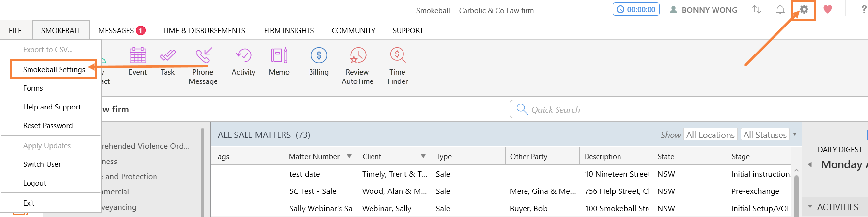
Task: Click other party 'Buyer, Bob'
Action: tap(528, 209)
